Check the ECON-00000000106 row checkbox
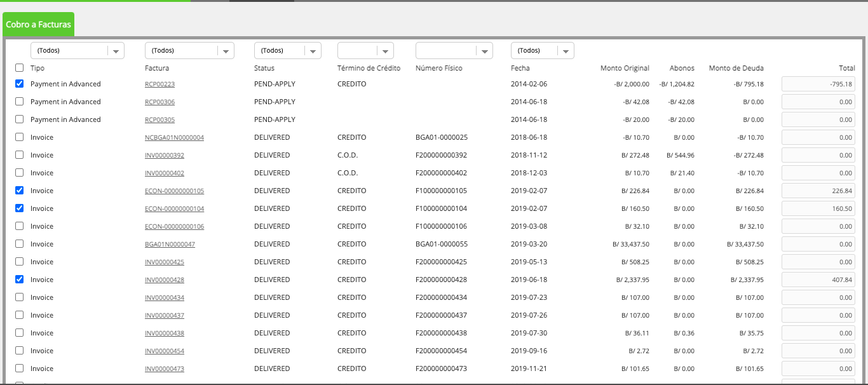 click(20, 226)
